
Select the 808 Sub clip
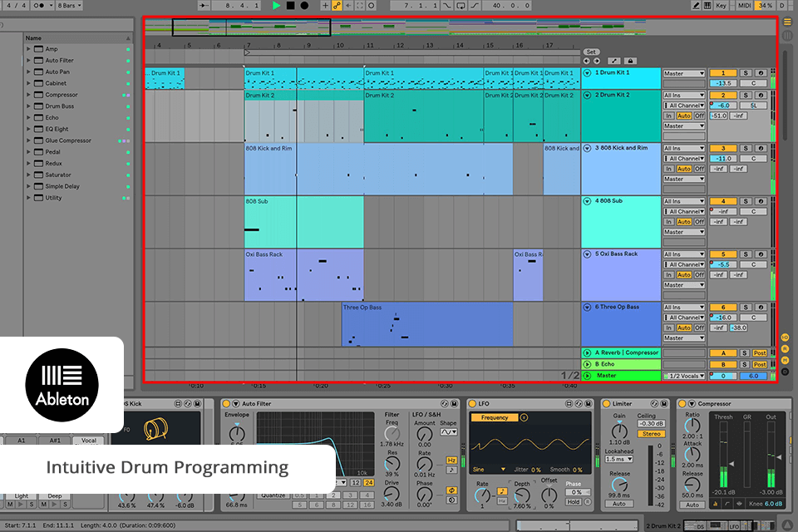tap(304, 222)
